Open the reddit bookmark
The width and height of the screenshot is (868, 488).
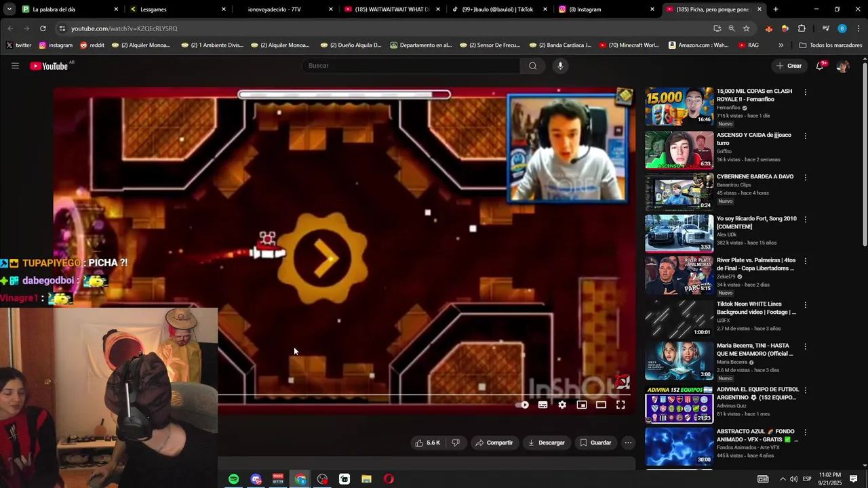point(92,45)
